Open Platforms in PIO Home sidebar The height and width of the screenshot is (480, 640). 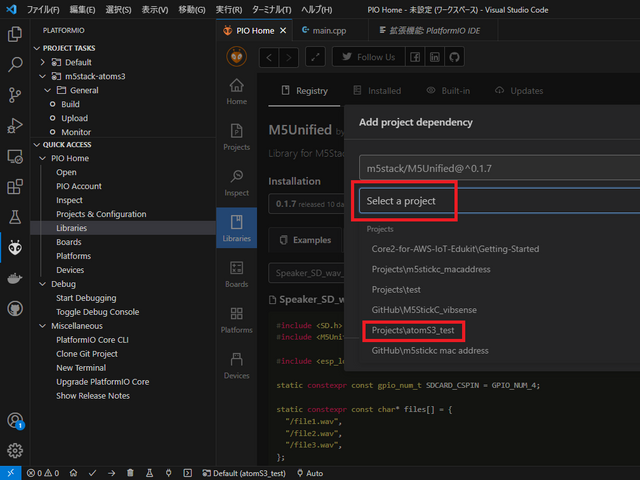(x=236, y=320)
